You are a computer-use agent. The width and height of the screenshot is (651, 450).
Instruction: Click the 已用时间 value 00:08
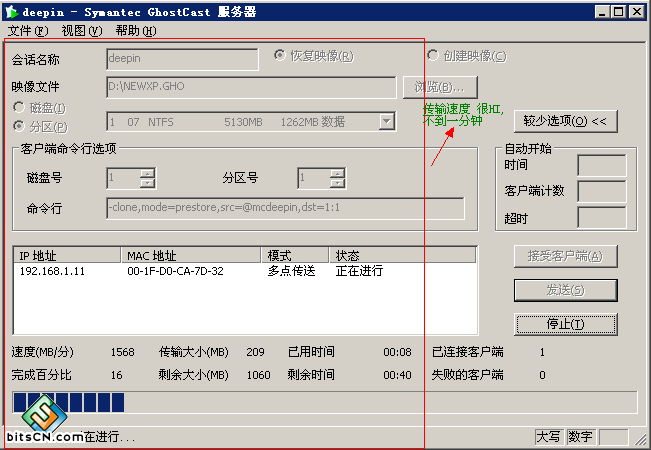coord(397,352)
